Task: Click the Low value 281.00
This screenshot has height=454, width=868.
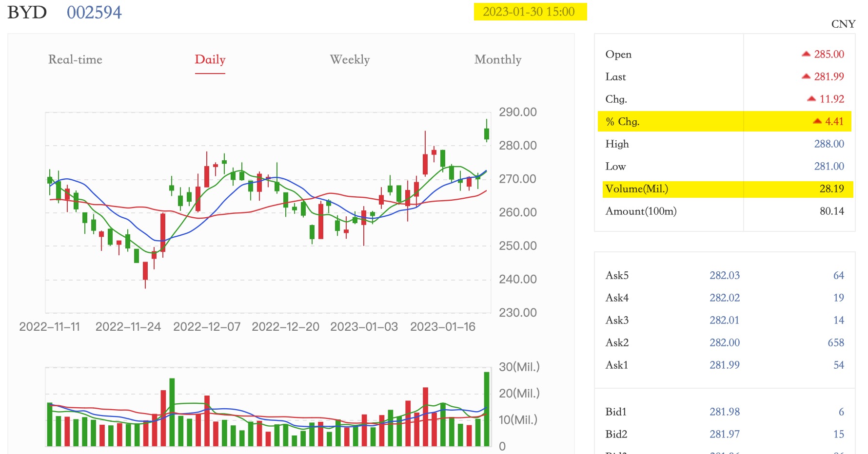Action: (x=829, y=166)
